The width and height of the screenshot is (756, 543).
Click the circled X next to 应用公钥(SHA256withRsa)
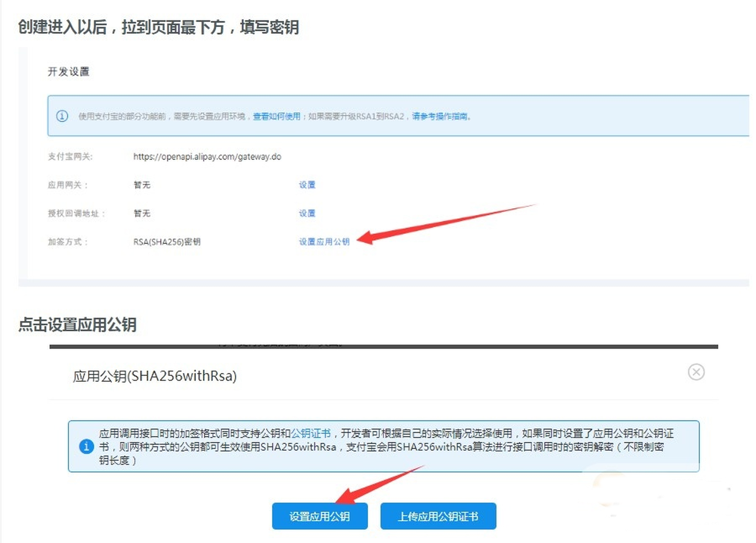[x=696, y=372]
